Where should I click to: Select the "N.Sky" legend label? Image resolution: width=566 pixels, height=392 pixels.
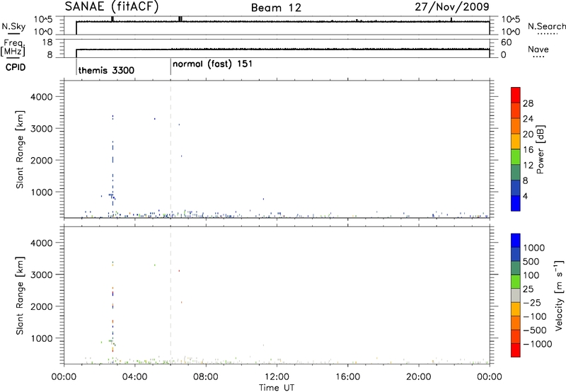[x=13, y=26]
